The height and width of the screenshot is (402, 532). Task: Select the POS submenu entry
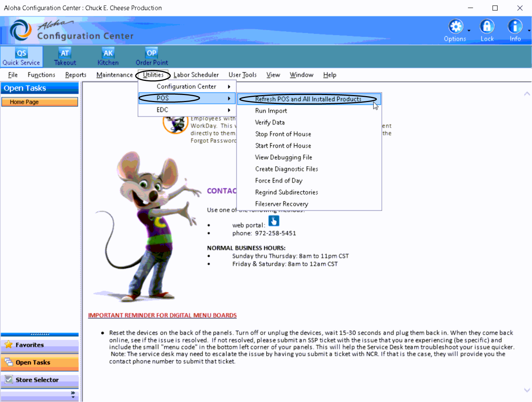coord(187,98)
